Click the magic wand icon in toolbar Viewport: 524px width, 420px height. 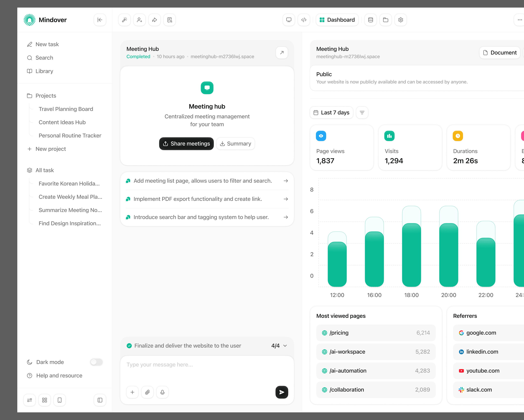pos(124,20)
